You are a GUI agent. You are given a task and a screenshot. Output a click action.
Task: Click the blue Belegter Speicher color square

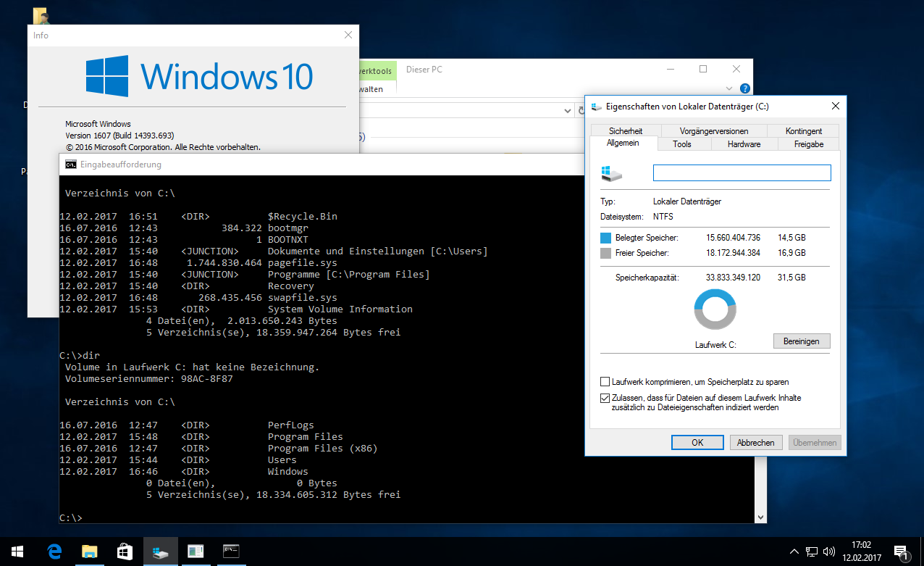pyautogui.click(x=606, y=238)
